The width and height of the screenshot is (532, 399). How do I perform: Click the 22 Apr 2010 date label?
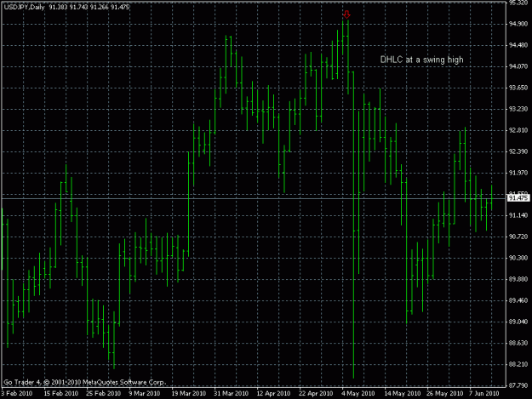pyautogui.click(x=316, y=393)
